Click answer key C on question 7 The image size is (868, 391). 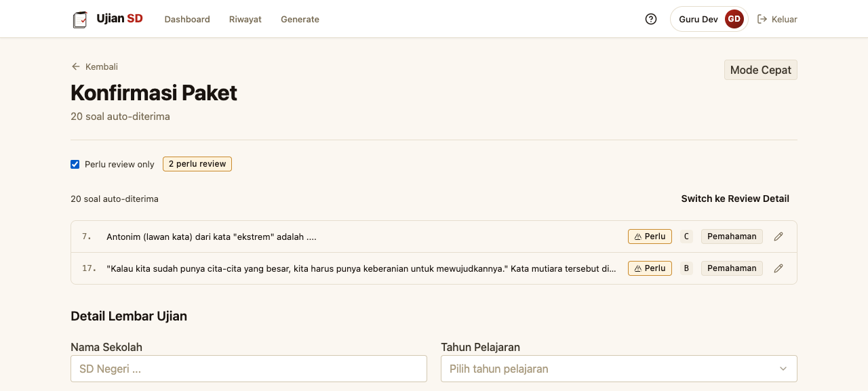[686, 236]
